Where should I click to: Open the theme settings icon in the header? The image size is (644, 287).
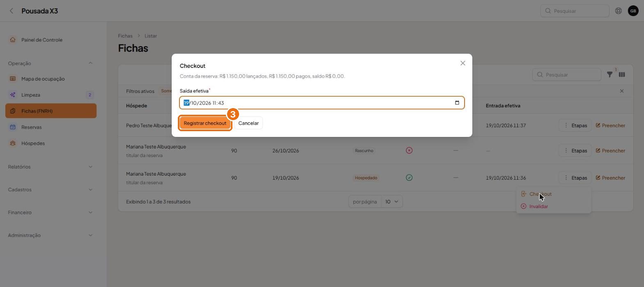[618, 11]
